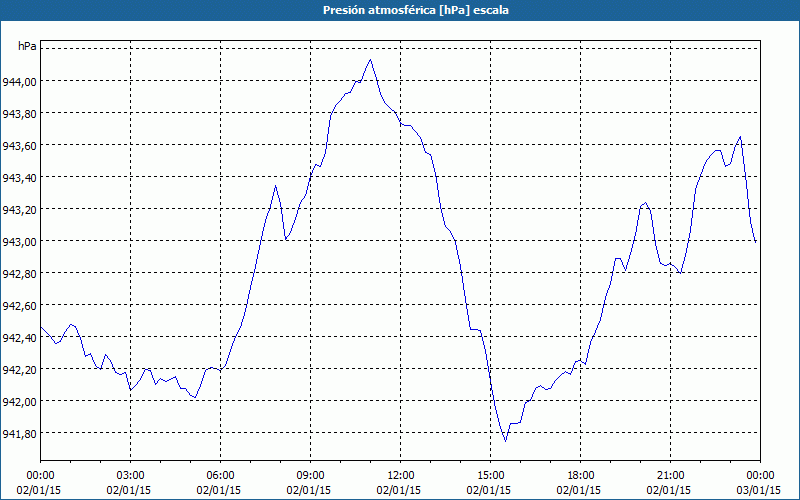Click the chart title 'Presión atmosférica [hPa] escala'
Viewport: 800px width, 500px height.
pyautogui.click(x=416, y=10)
